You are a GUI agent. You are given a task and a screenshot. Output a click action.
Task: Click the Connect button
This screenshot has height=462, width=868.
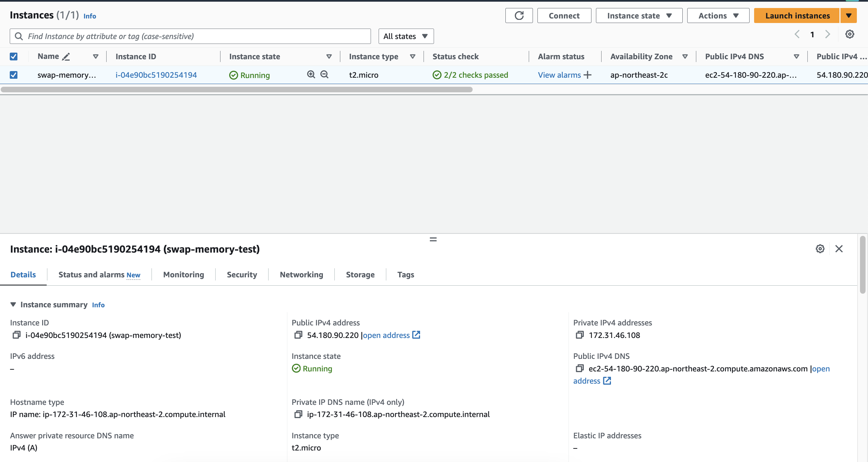point(564,16)
